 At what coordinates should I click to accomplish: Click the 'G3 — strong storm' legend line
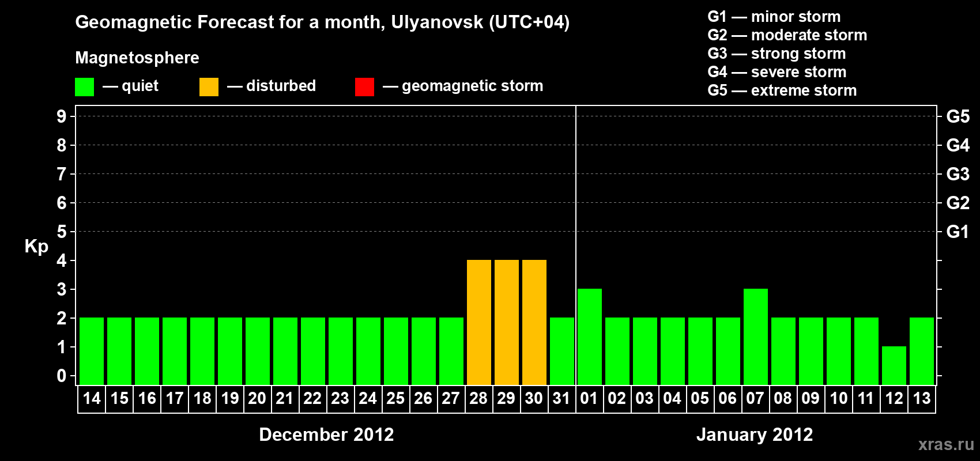pos(777,54)
